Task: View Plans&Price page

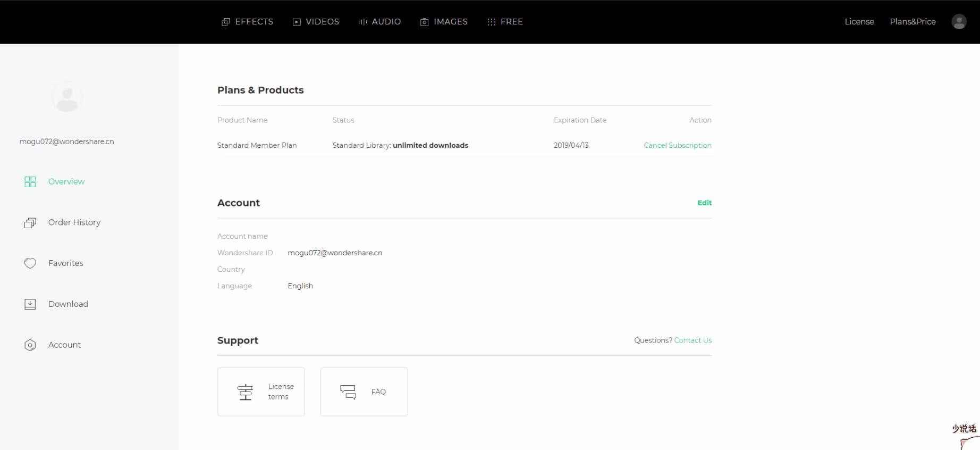Action: [x=913, y=22]
